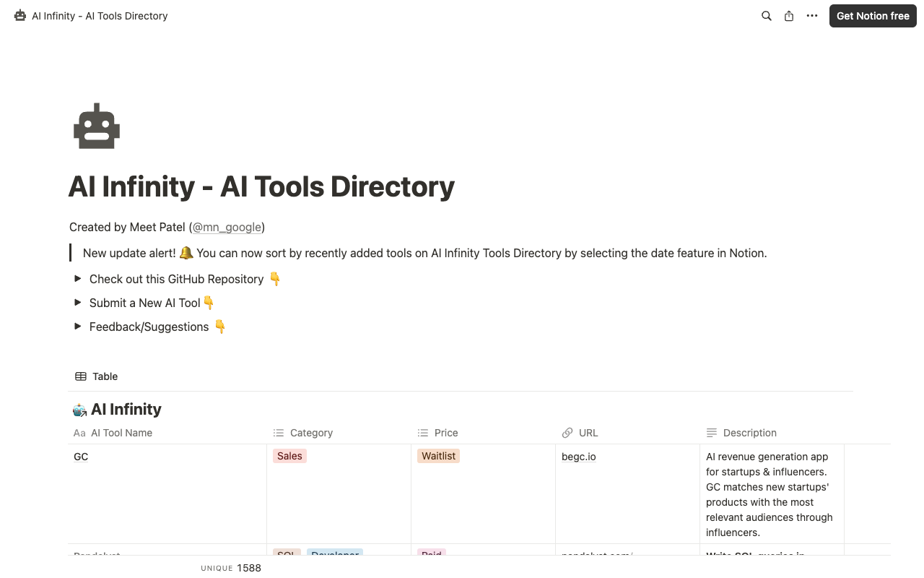Viewport: 924px width, 578px height.
Task: Click the lines icon beside Description header
Action: coord(712,433)
